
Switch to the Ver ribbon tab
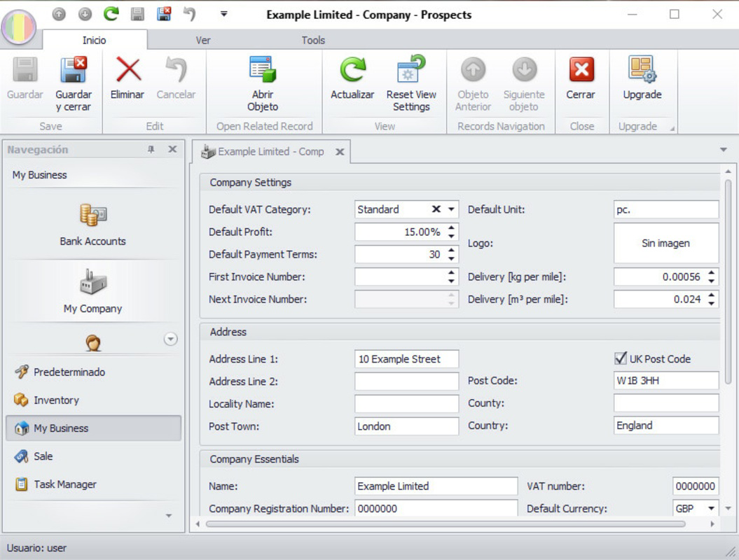(202, 40)
